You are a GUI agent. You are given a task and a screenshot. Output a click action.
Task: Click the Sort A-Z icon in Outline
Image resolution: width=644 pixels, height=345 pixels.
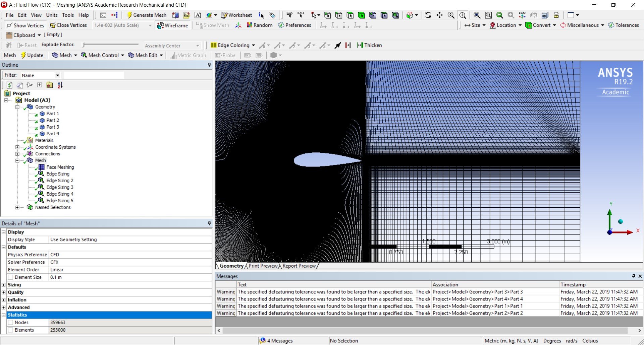pyautogui.click(x=60, y=85)
